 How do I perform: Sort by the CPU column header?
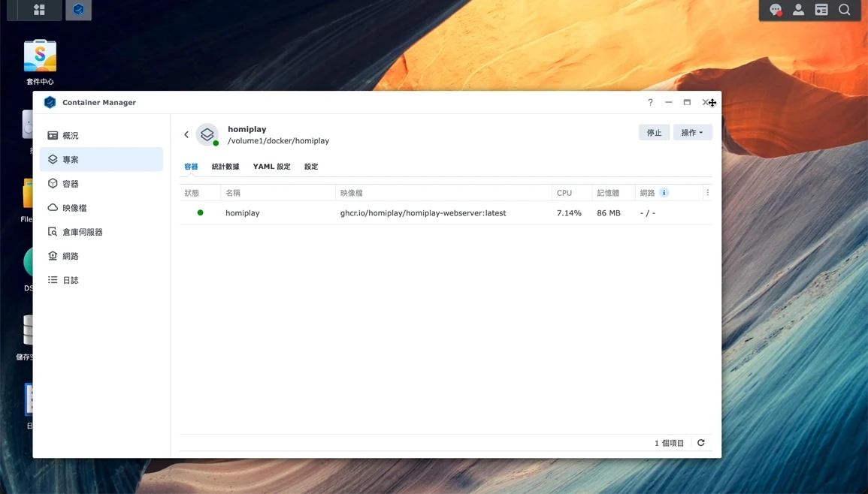pyautogui.click(x=572, y=193)
